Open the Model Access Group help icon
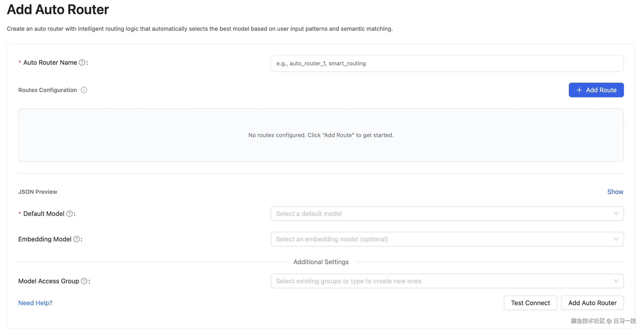 [x=84, y=281]
